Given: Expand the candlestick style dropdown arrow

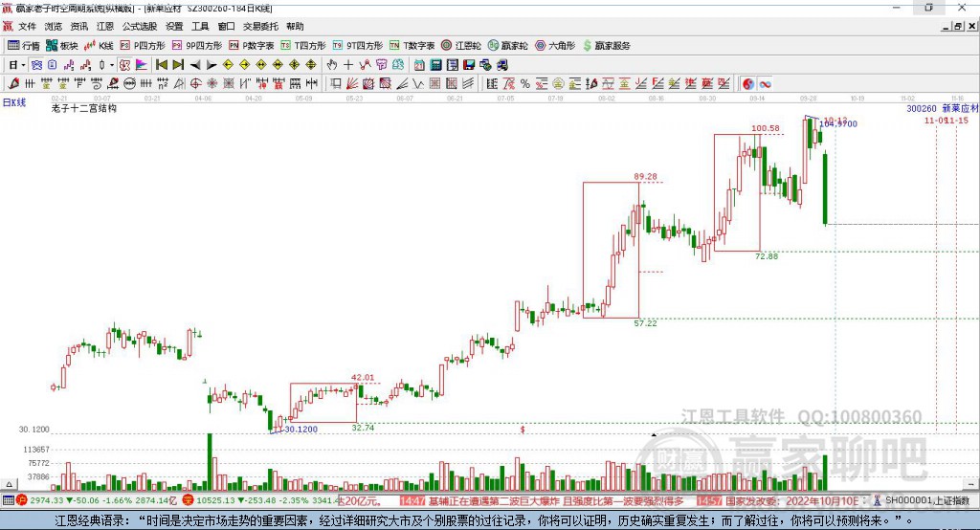Looking at the screenshot, I should tap(112, 65).
